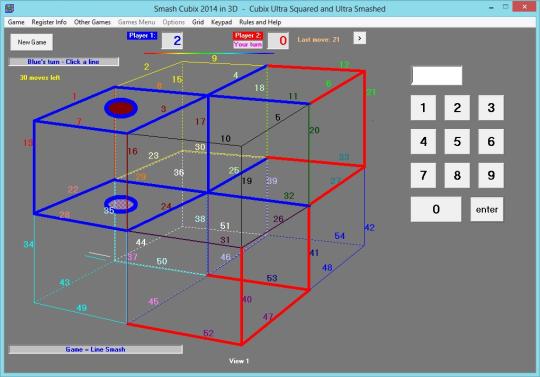This screenshot has width=540, height=377.
Task: Click line number 45 on the cube
Action: pos(153,302)
